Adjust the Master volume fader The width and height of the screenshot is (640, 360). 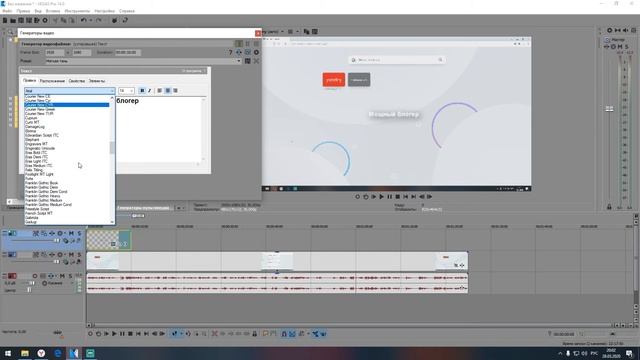609,109
